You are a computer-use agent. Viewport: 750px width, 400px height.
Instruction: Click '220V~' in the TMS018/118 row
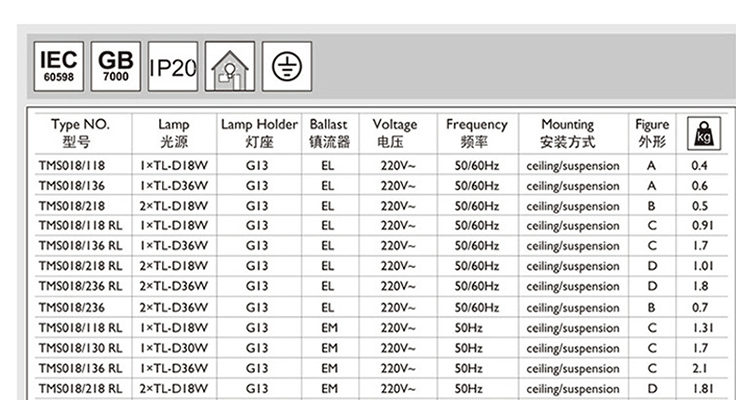point(398,166)
